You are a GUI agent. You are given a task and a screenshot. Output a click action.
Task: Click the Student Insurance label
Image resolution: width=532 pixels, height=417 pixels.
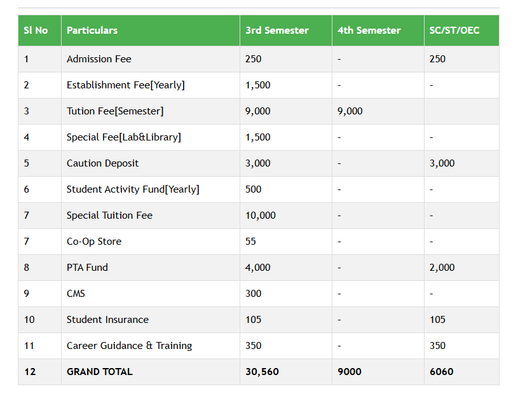[x=107, y=320]
